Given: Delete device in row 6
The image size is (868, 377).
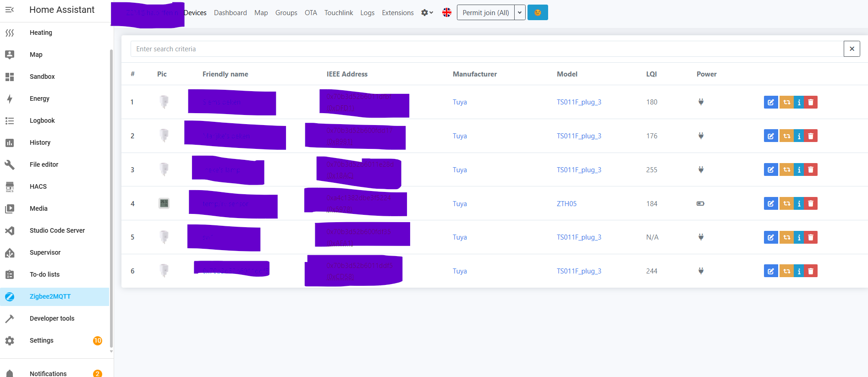Looking at the screenshot, I should [x=811, y=271].
